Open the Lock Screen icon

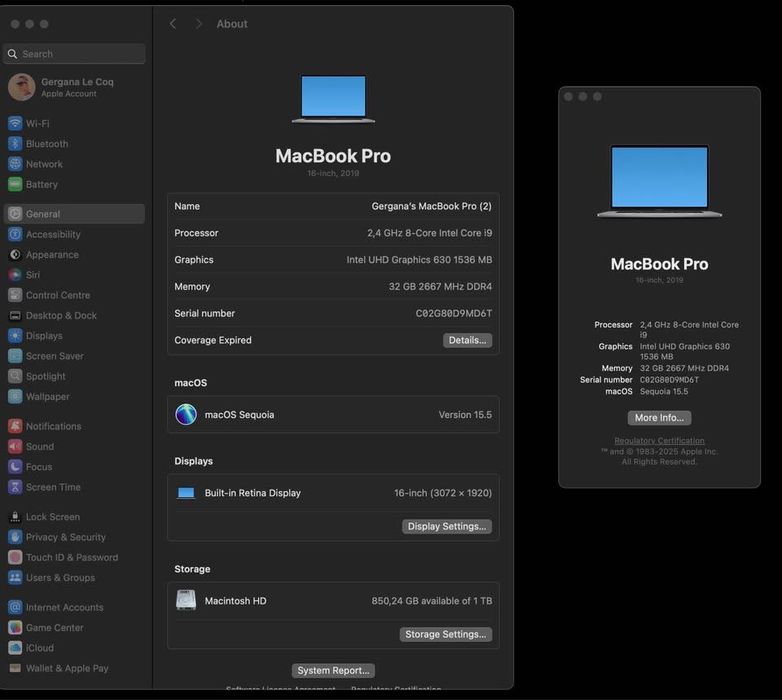[x=15, y=517]
